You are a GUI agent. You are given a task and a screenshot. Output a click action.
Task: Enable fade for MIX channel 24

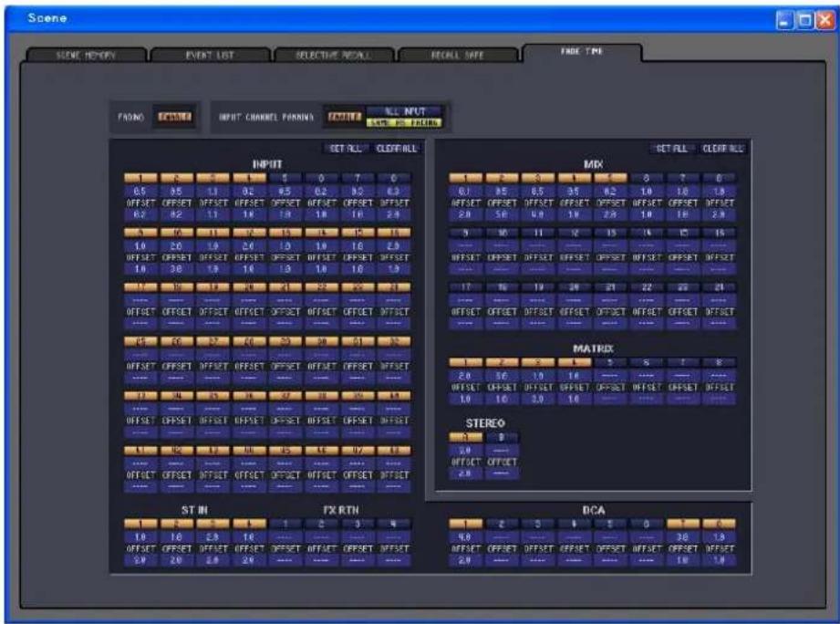point(720,287)
